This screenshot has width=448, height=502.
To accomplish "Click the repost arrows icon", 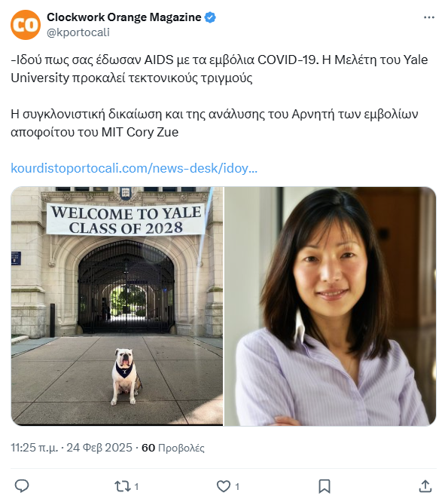I will 123,486.
